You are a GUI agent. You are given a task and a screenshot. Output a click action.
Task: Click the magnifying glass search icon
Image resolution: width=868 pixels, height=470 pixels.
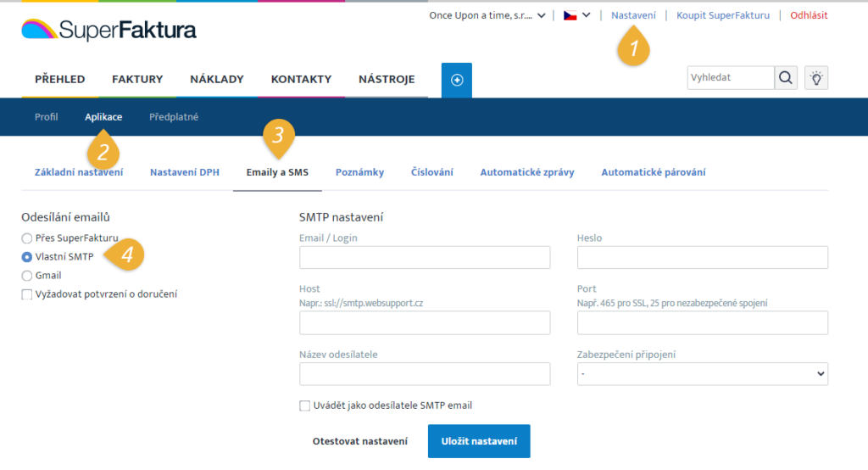pos(786,77)
